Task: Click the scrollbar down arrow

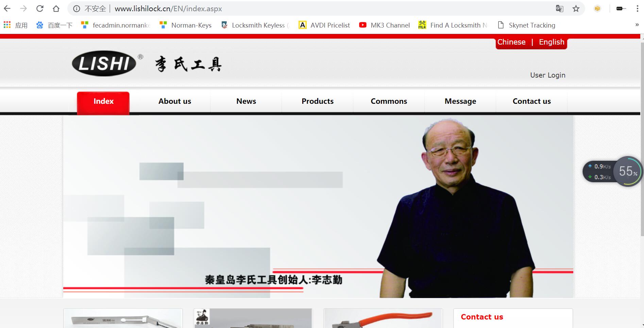Action: (x=642, y=325)
